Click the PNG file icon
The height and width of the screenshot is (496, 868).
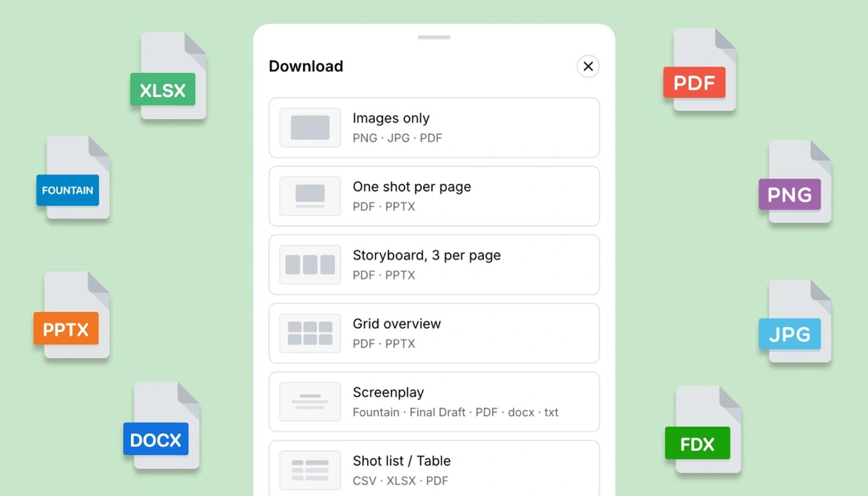point(795,182)
